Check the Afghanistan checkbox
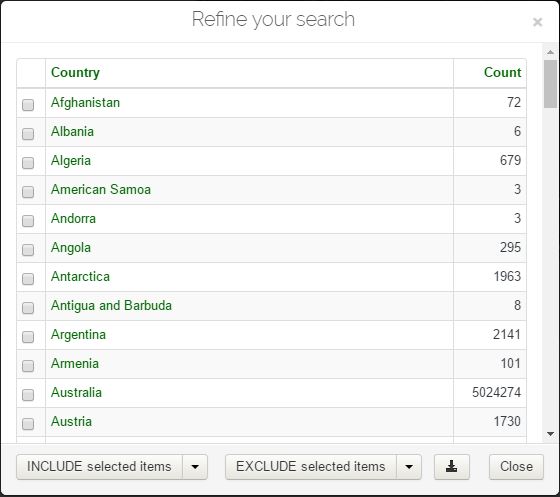Viewport: 560px width, 497px height. coord(28,105)
